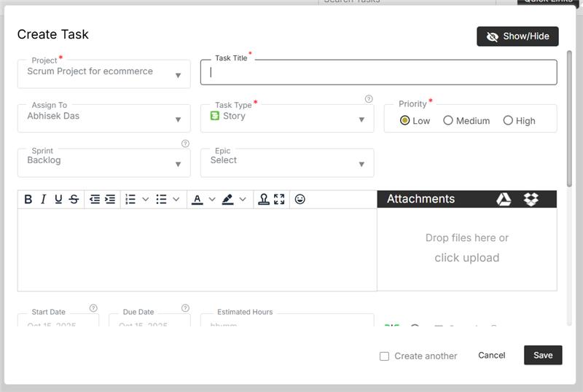This screenshot has height=392, width=583.
Task: Attach file from Google Drive
Action: click(x=504, y=199)
